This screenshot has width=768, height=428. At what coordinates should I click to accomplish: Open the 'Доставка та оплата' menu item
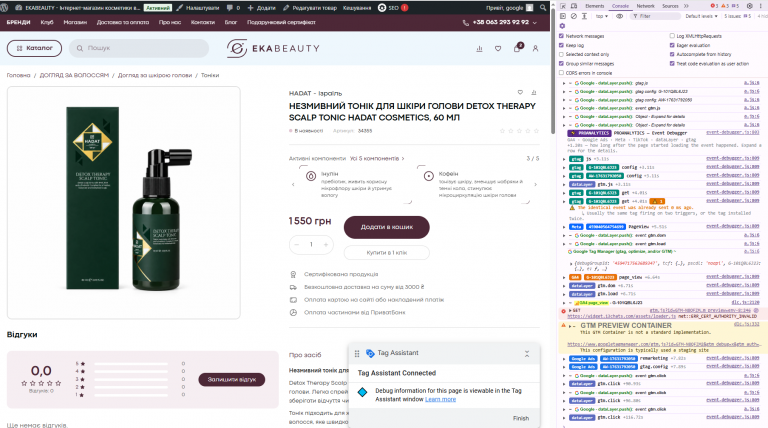click(x=123, y=23)
